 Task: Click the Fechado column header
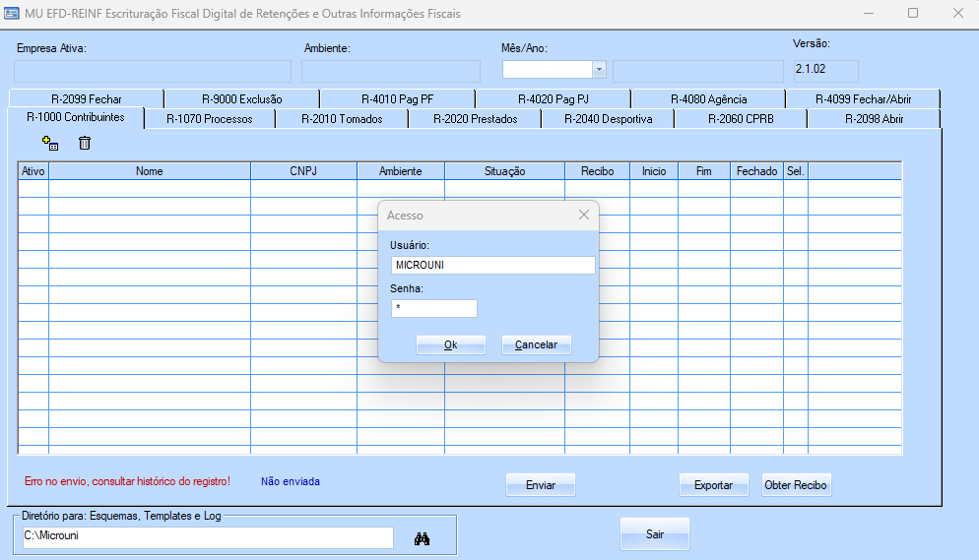point(756,171)
